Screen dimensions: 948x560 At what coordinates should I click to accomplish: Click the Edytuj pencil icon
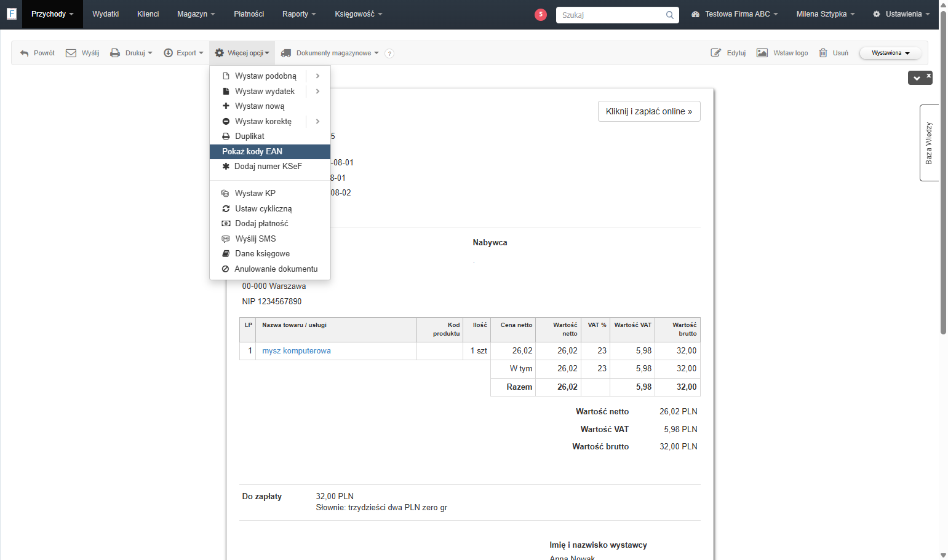point(715,53)
